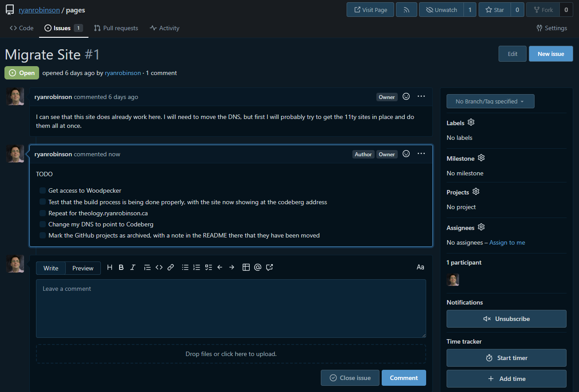Insert a link using the chain icon
This screenshot has height=392, width=579.
tap(171, 267)
